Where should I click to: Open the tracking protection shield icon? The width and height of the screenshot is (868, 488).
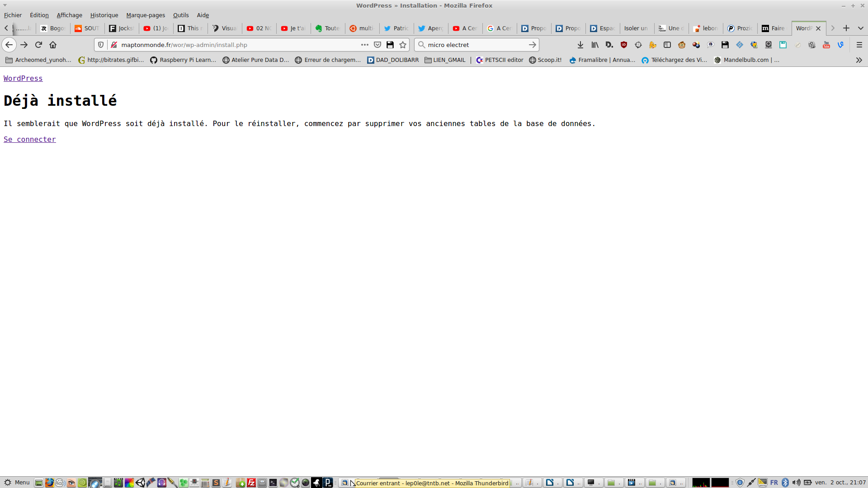(x=101, y=45)
